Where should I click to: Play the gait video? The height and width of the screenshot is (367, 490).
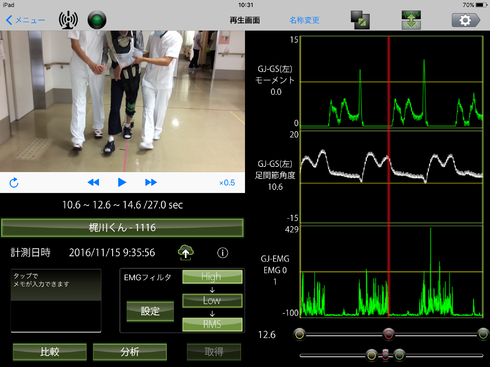tap(122, 182)
